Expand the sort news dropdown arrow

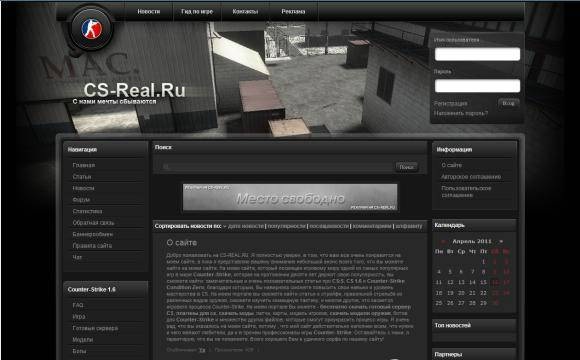tap(225, 226)
